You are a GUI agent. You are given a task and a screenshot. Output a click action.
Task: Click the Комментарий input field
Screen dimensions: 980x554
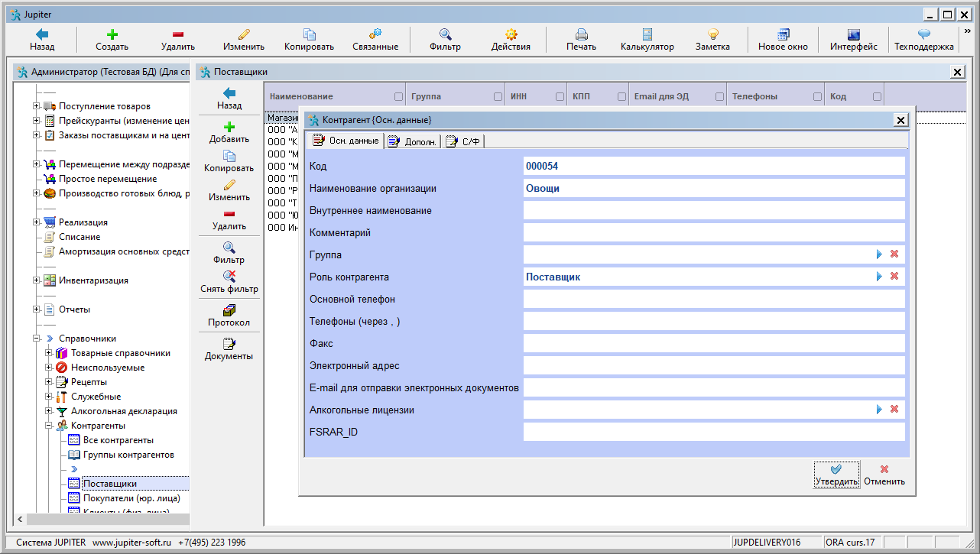point(714,232)
